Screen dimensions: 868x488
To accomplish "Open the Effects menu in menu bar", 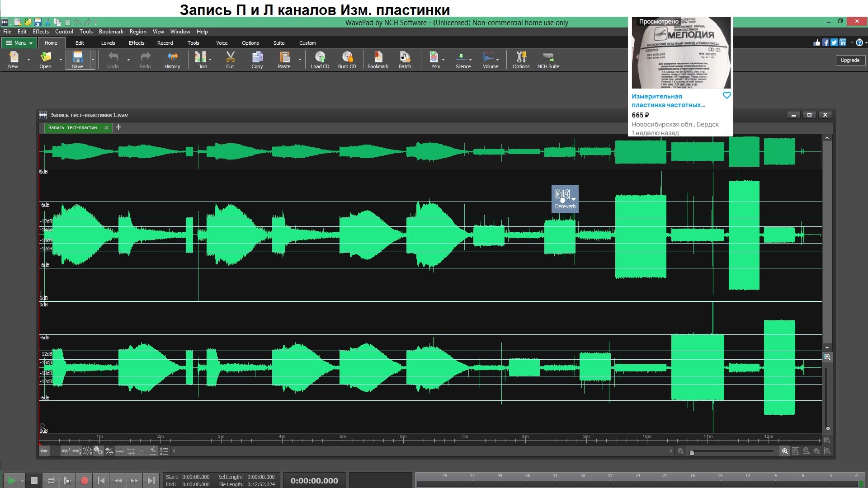I will point(41,32).
